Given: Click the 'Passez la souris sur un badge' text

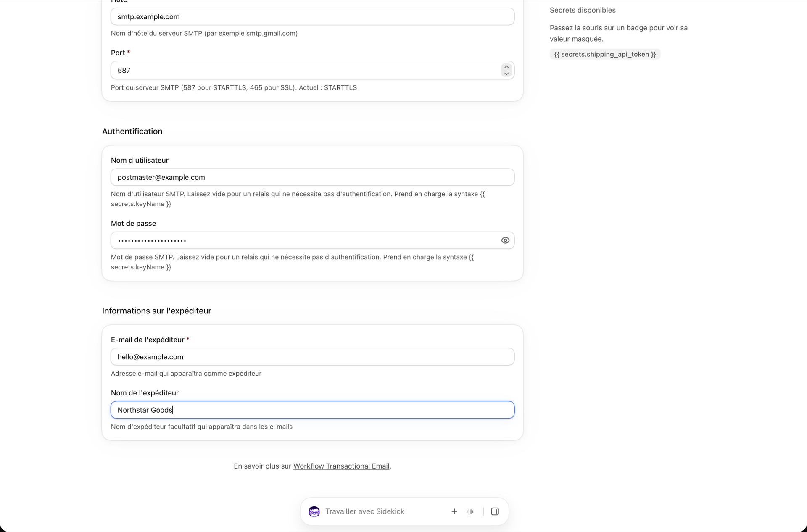Looking at the screenshot, I should click(619, 33).
